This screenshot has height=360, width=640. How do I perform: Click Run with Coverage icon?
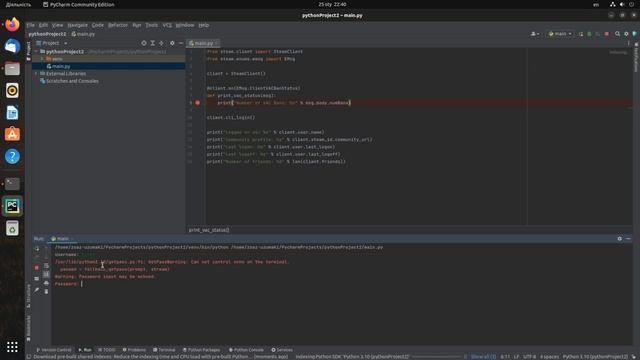[598, 34]
